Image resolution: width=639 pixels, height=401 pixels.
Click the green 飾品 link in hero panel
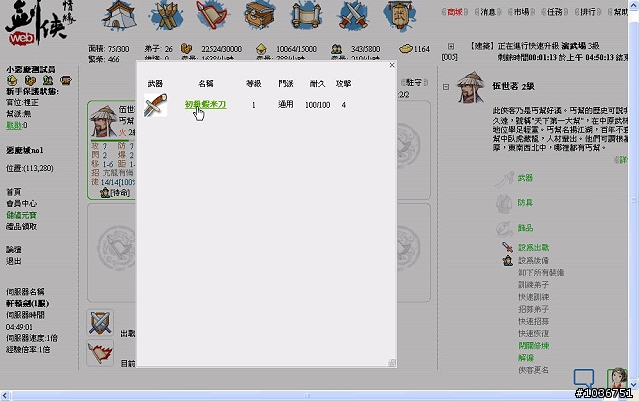click(525, 228)
